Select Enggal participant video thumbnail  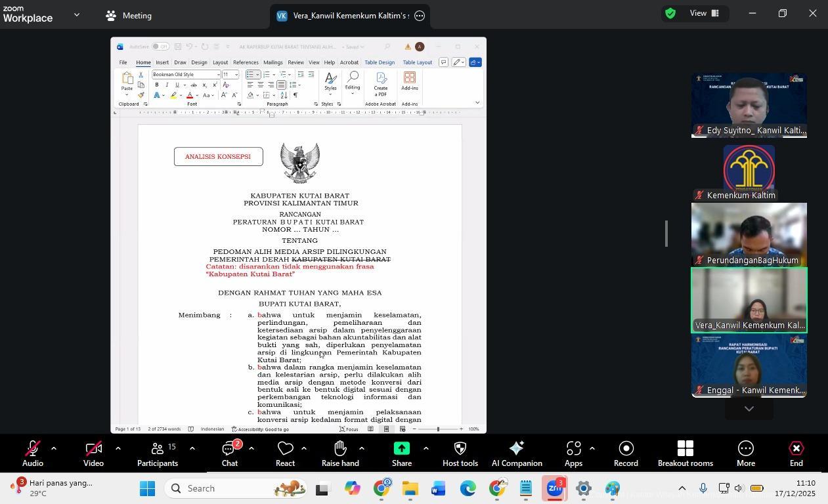pyautogui.click(x=749, y=366)
